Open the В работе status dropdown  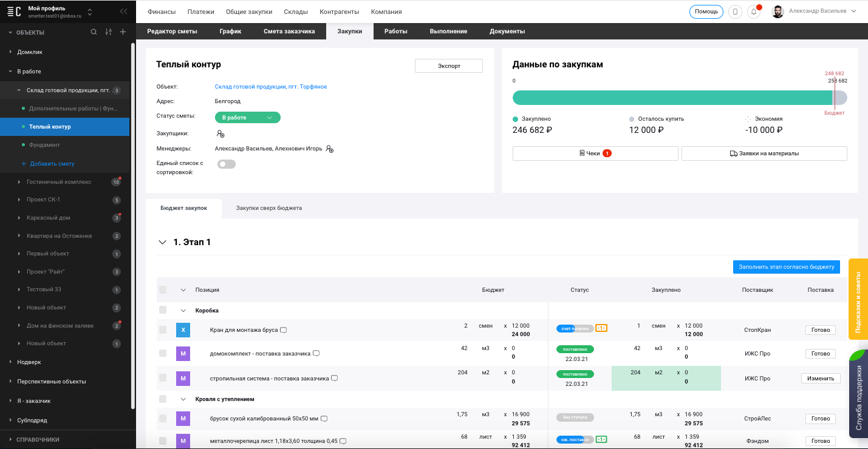click(247, 118)
